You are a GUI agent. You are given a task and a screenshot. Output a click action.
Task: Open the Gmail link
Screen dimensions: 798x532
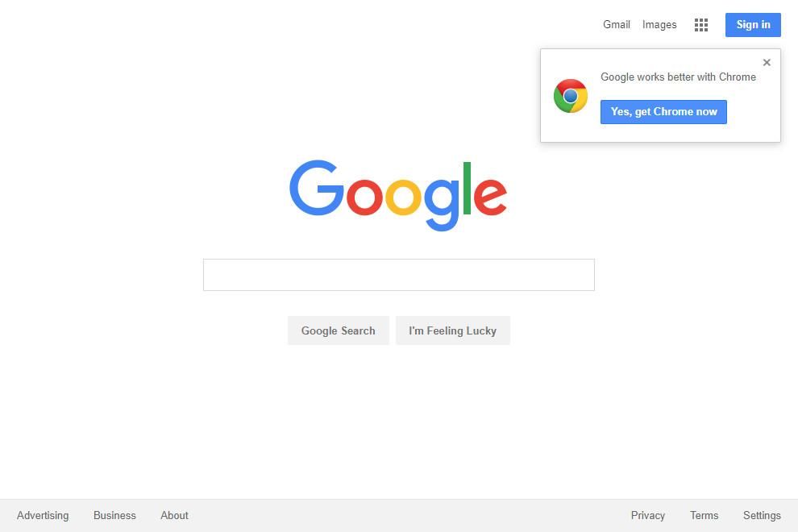617,24
